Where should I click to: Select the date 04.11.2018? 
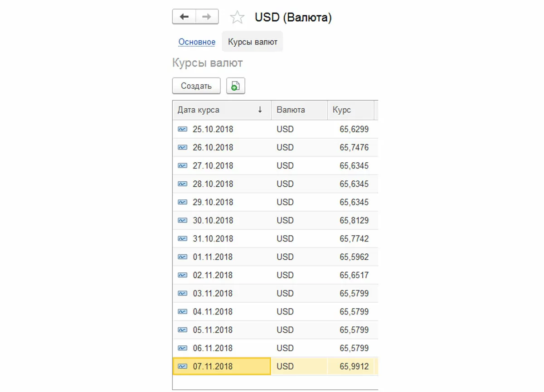(x=213, y=312)
